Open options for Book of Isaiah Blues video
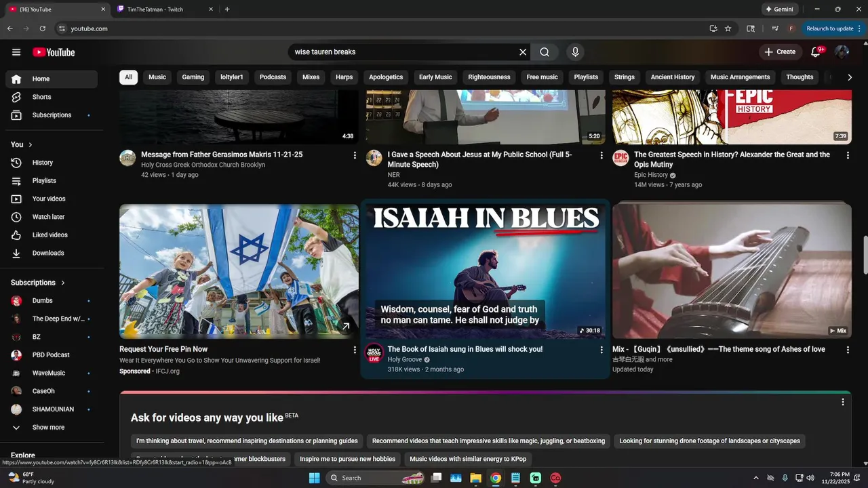 coord(601,350)
